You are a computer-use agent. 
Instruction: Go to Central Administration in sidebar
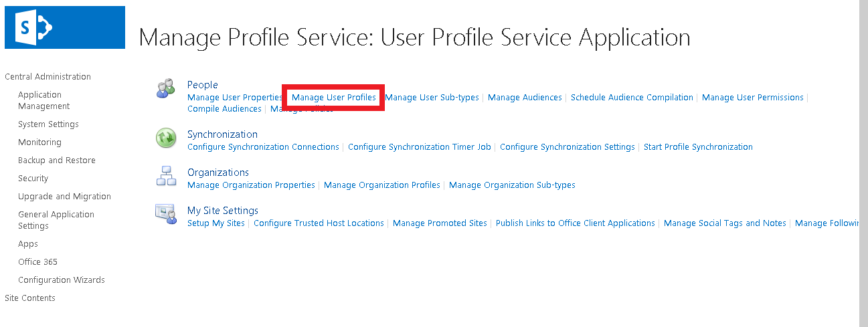tap(48, 77)
